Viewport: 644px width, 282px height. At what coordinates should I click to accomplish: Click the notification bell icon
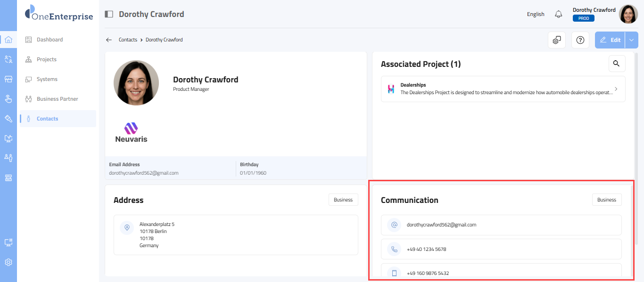click(x=559, y=14)
